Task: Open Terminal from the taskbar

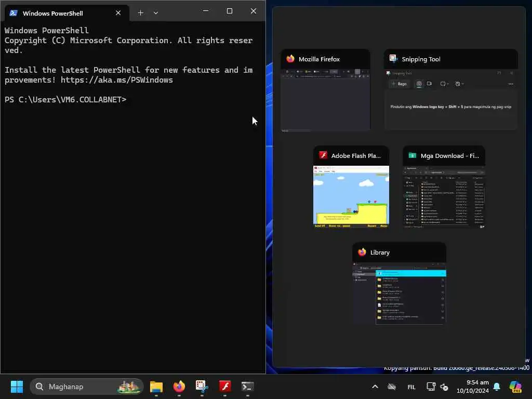Action: pyautogui.click(x=247, y=387)
